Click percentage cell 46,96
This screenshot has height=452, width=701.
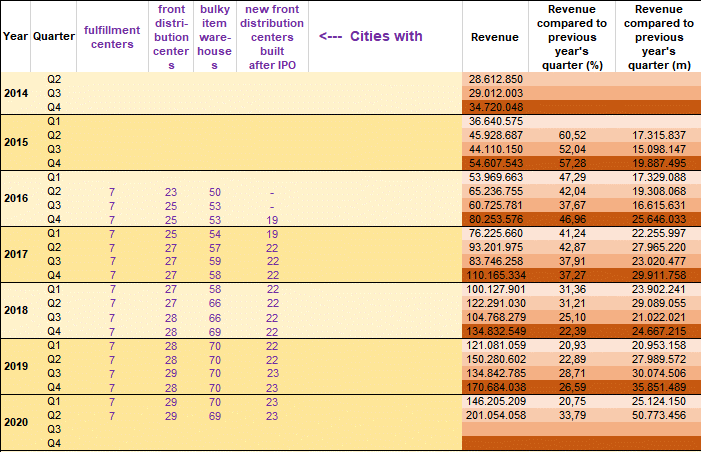(x=572, y=219)
